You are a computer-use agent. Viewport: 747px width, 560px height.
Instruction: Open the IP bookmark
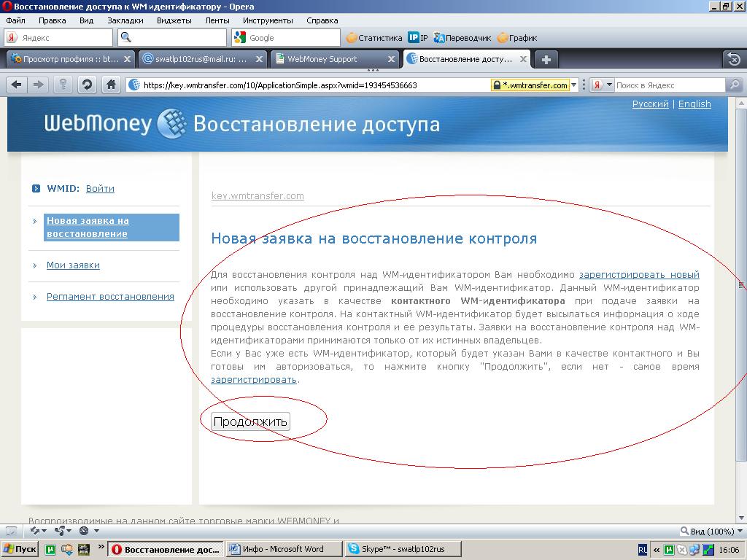418,38
